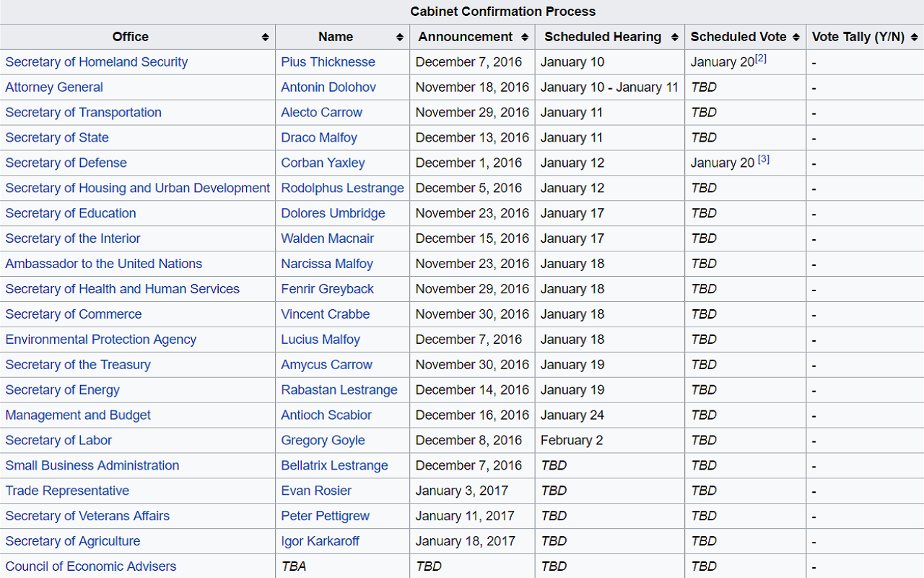Open Rabastan Lestrange page
The height and width of the screenshot is (578, 924).
[339, 390]
